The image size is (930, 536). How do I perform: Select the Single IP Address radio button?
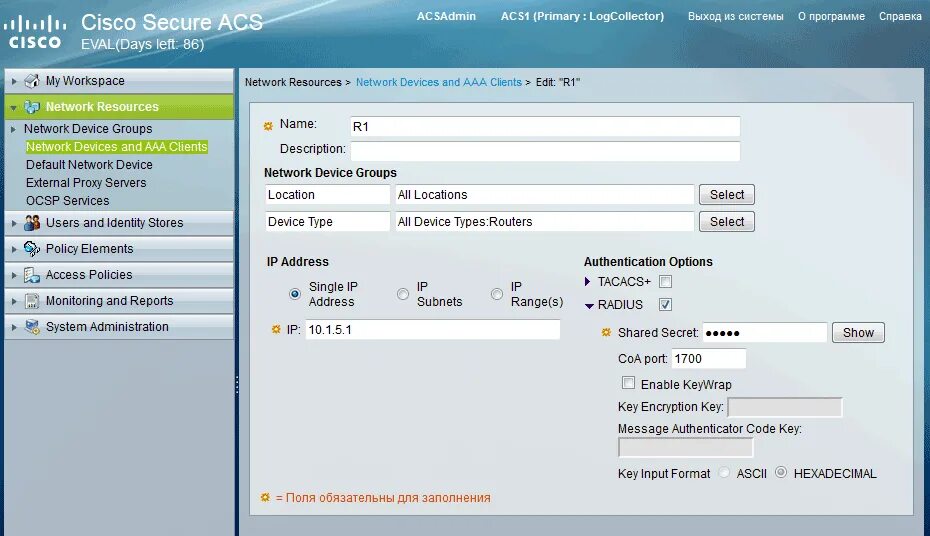click(295, 294)
